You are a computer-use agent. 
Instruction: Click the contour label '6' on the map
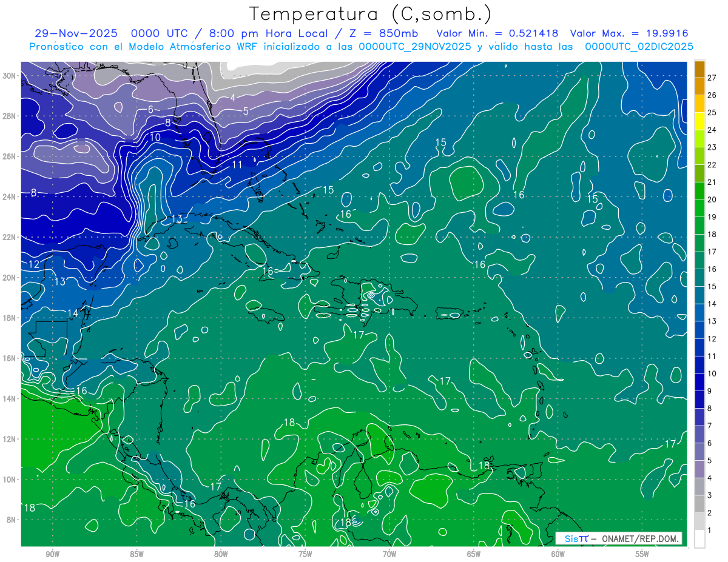150,110
